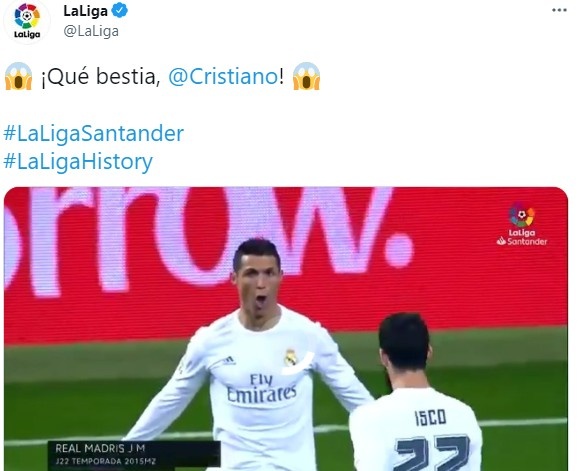Click the Fly Emirates sponsor text
583x471 pixels.
coord(261,388)
